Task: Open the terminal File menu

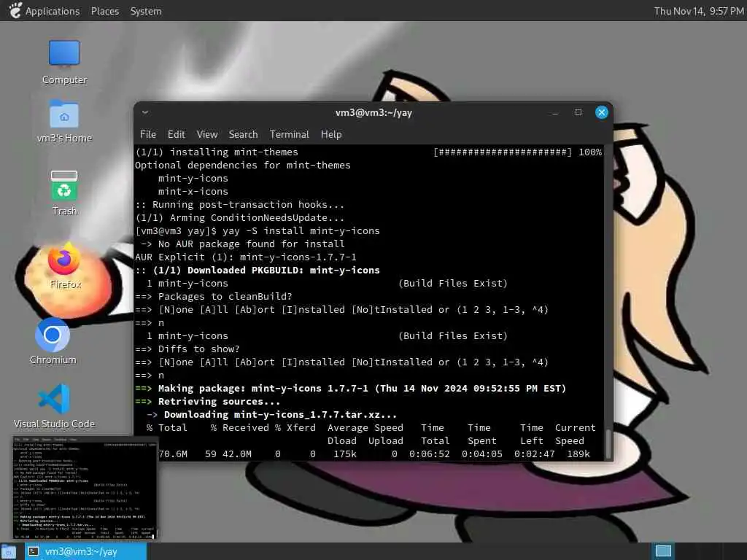Action: (147, 134)
